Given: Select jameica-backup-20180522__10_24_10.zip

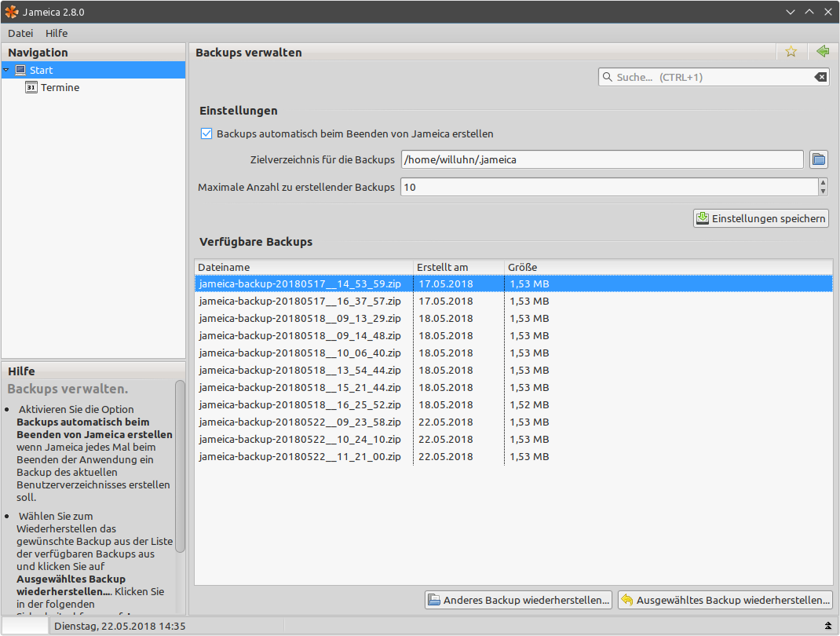Looking at the screenshot, I should pyautogui.click(x=513, y=439).
